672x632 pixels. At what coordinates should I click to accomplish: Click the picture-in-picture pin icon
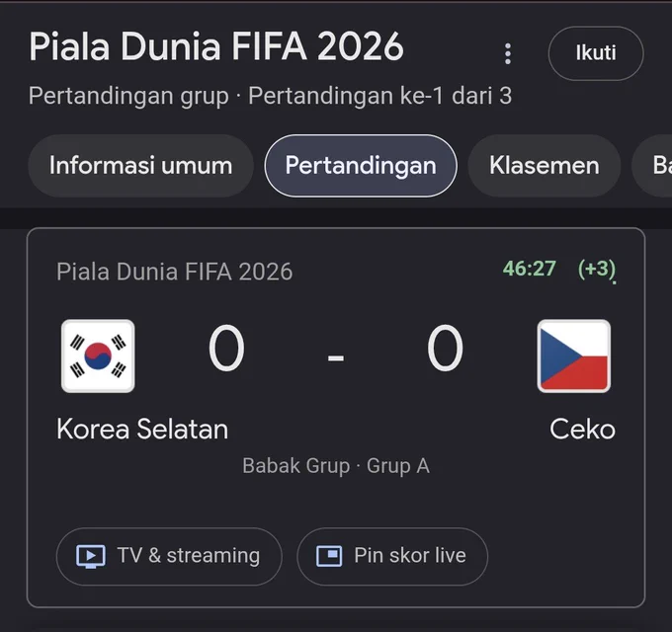[x=329, y=556]
